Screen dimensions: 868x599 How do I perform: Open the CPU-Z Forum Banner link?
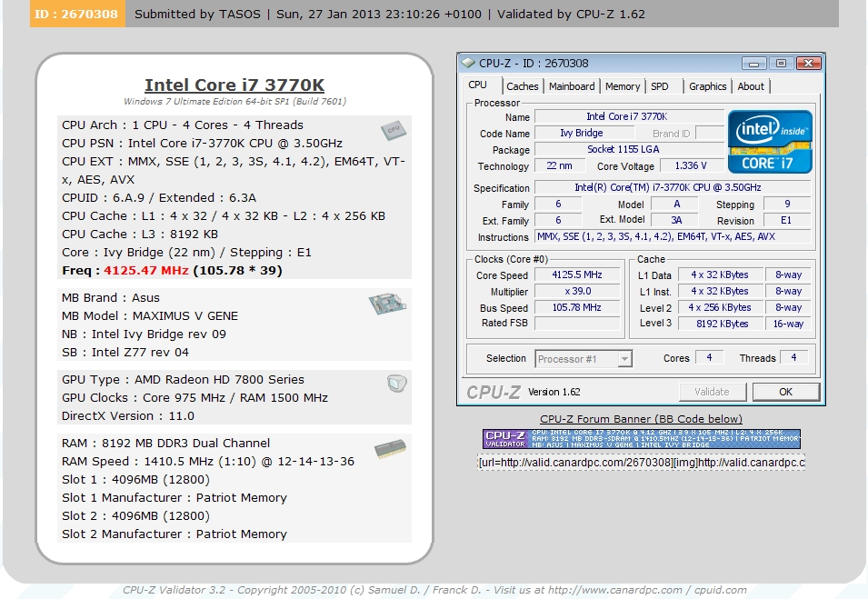(641, 419)
